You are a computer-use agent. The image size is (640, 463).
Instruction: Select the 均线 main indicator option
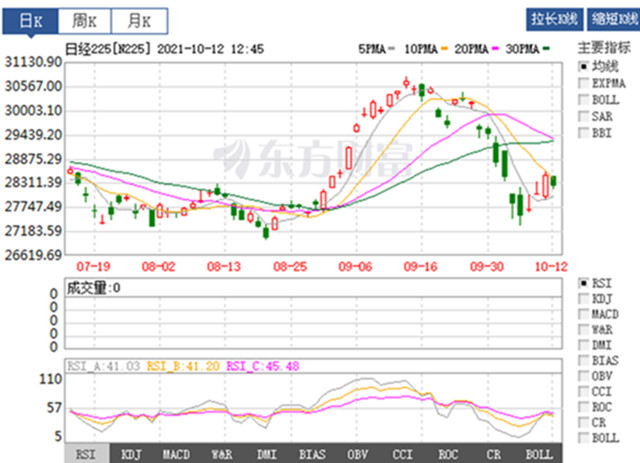[x=584, y=65]
